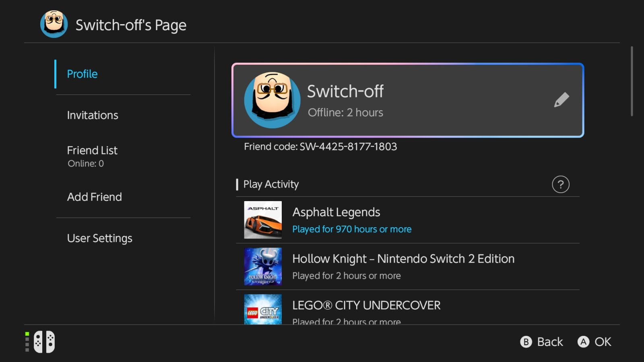Viewport: 644px width, 362px height.
Task: Click the Online: 0 friend count
Action: (86, 164)
